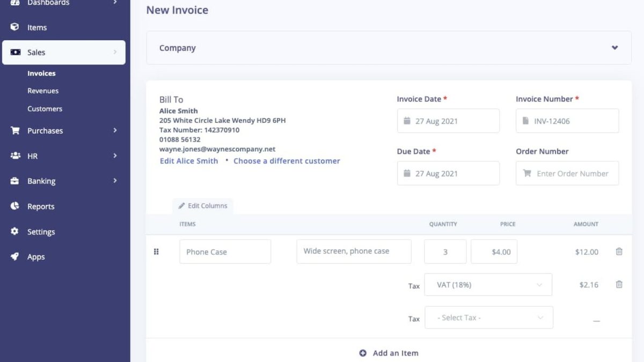The width and height of the screenshot is (644, 362).
Task: Open Settings in the sidebar
Action: [x=41, y=232]
